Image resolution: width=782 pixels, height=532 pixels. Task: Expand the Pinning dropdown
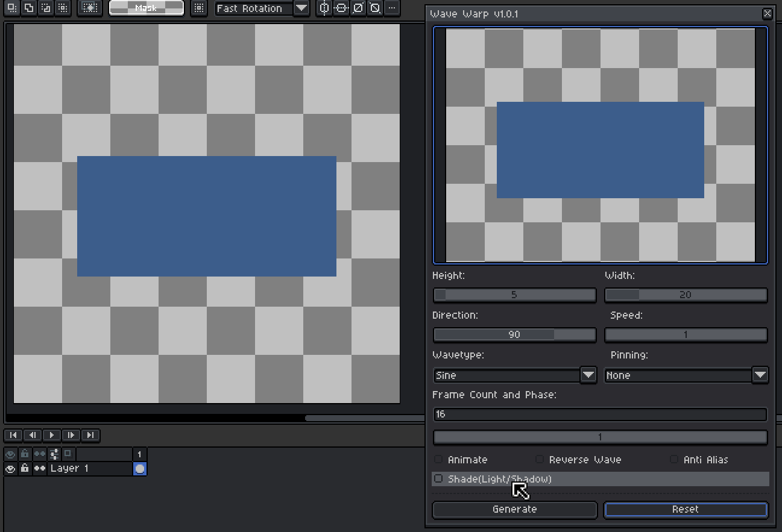tap(760, 375)
